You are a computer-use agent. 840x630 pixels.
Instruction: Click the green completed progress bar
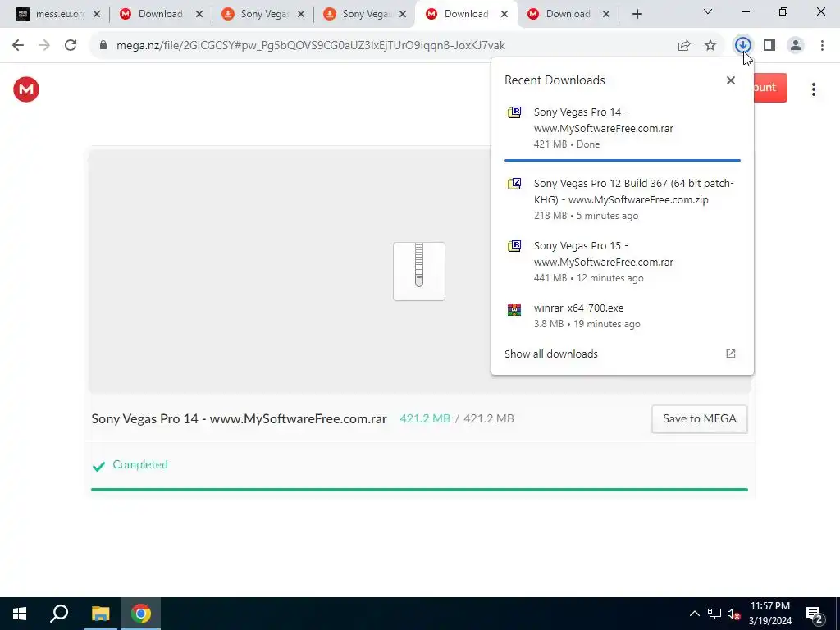pyautogui.click(x=419, y=490)
